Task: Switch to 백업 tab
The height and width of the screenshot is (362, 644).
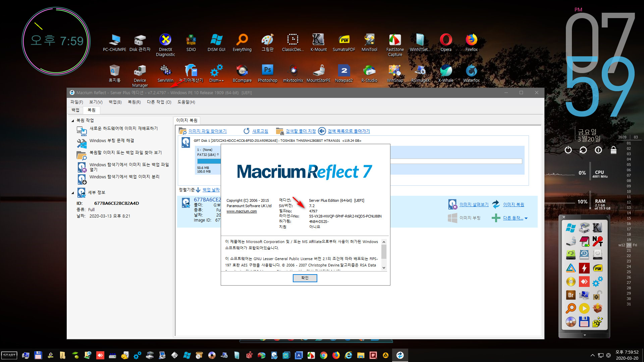Action: pos(75,110)
